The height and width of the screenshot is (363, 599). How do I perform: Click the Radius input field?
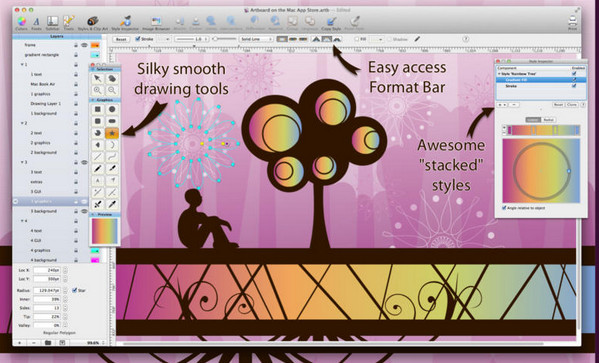point(47,290)
